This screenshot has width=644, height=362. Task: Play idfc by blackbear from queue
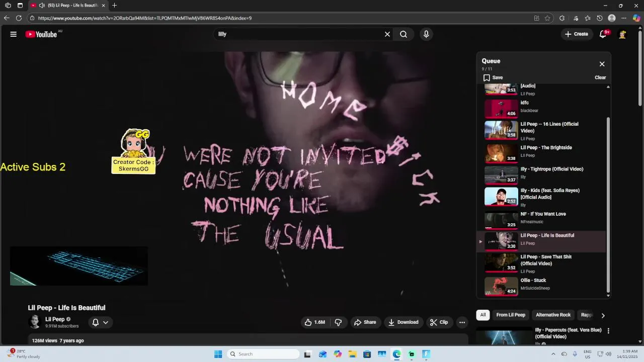coord(542,108)
